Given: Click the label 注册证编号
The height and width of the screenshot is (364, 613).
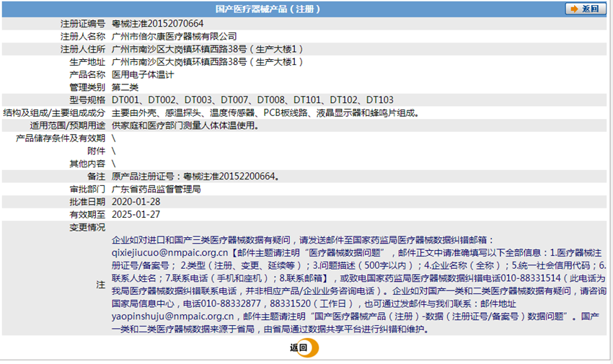Looking at the screenshot, I should coord(83,24).
